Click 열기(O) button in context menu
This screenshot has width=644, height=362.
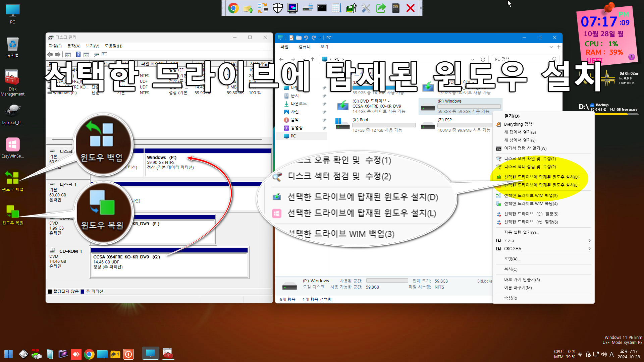click(512, 116)
